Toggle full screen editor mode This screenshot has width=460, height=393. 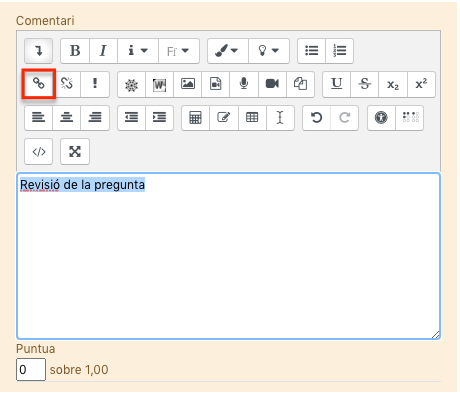75,152
